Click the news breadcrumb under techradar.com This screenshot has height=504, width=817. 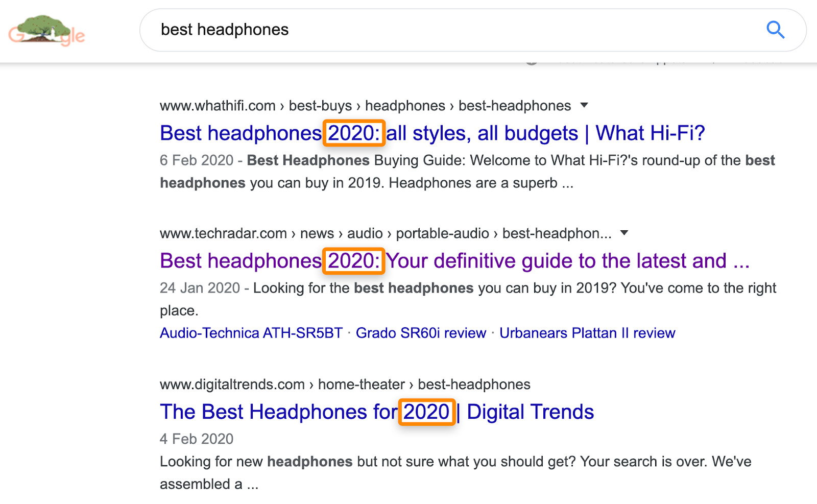point(317,233)
